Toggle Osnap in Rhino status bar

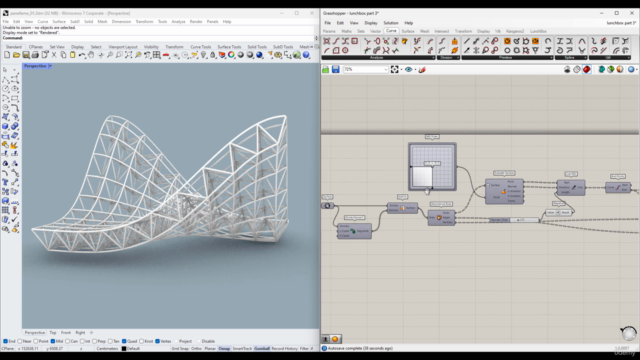(x=224, y=349)
